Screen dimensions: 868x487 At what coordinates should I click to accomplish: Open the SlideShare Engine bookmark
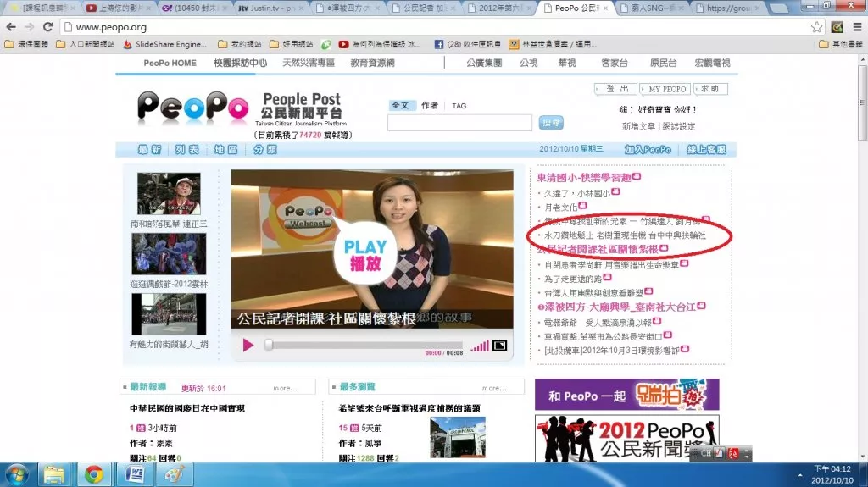(x=165, y=44)
